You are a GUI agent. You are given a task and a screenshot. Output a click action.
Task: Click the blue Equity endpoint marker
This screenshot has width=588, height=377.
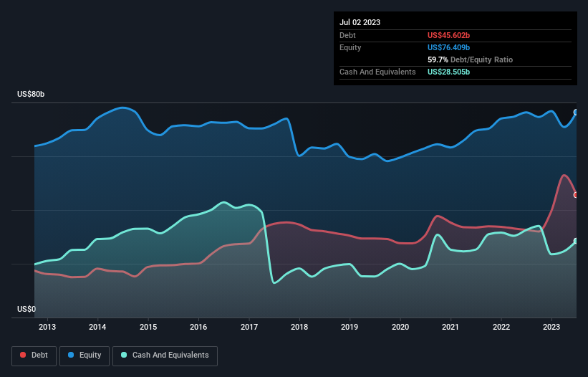576,112
